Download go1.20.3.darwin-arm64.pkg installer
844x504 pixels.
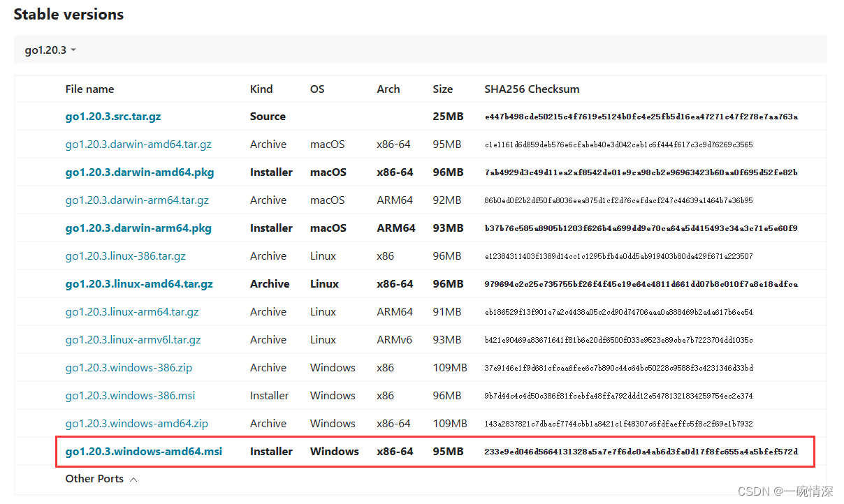[x=138, y=228]
